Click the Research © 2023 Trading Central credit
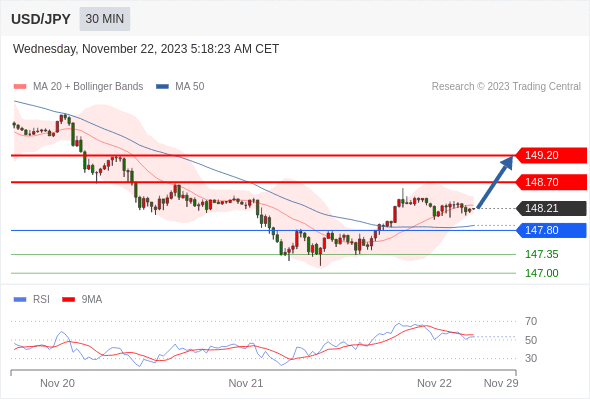This screenshot has width=590, height=400. [x=506, y=87]
